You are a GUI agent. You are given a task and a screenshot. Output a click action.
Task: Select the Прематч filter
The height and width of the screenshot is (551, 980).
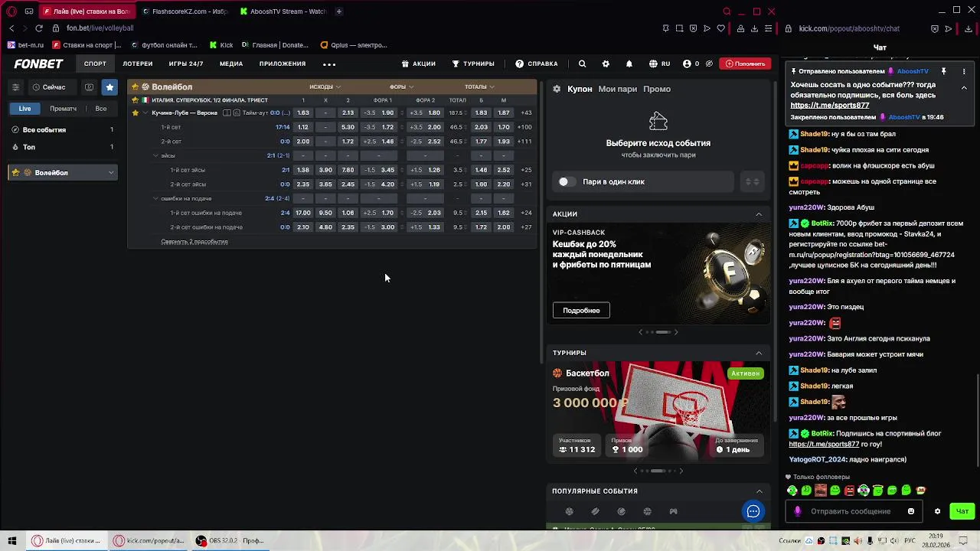pos(63,109)
